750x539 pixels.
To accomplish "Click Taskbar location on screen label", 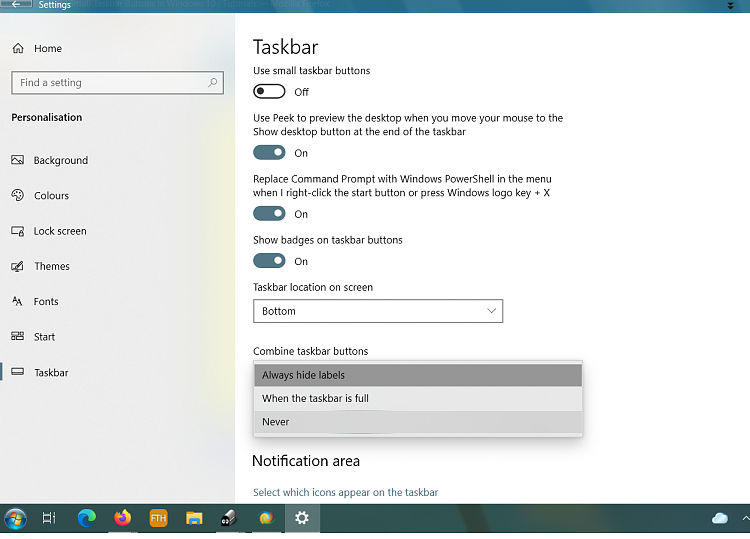I will (313, 287).
